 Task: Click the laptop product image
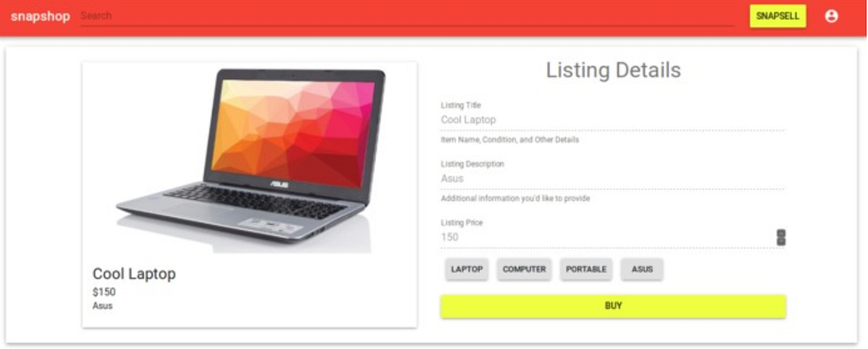click(250, 160)
